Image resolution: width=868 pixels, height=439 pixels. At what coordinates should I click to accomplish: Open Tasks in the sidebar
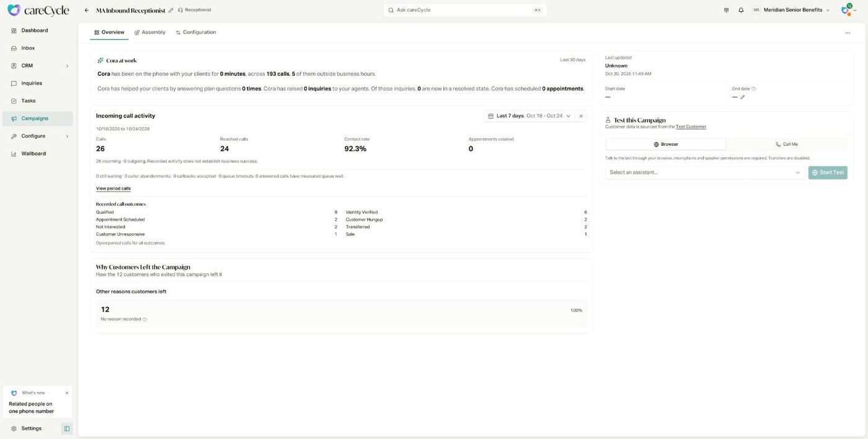[38, 100]
